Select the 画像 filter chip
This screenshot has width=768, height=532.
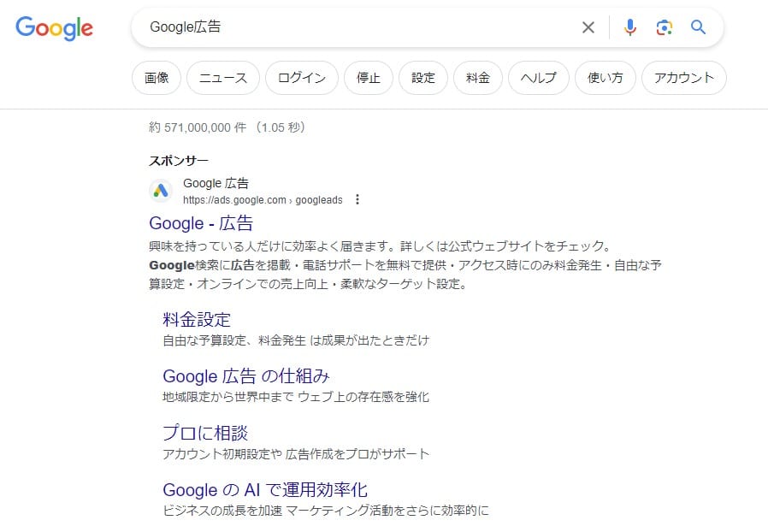click(x=157, y=77)
